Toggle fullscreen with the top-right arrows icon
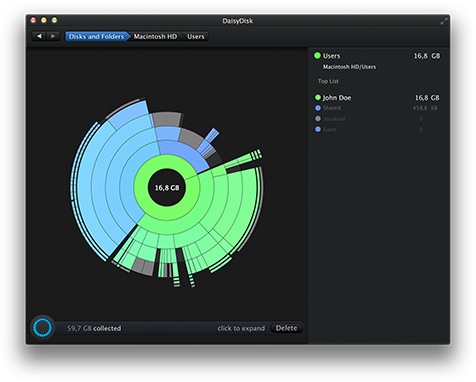Screen dimensions: 476x382 click(x=444, y=21)
